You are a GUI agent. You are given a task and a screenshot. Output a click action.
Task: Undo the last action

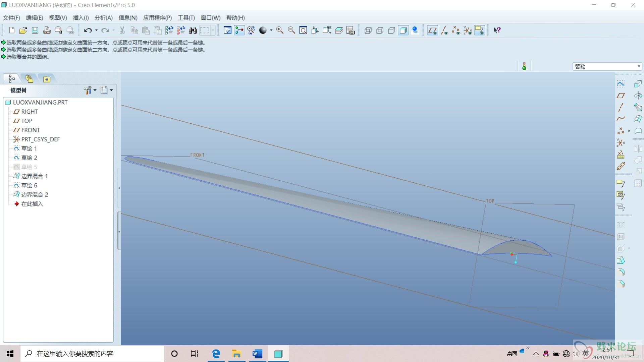[x=88, y=31]
